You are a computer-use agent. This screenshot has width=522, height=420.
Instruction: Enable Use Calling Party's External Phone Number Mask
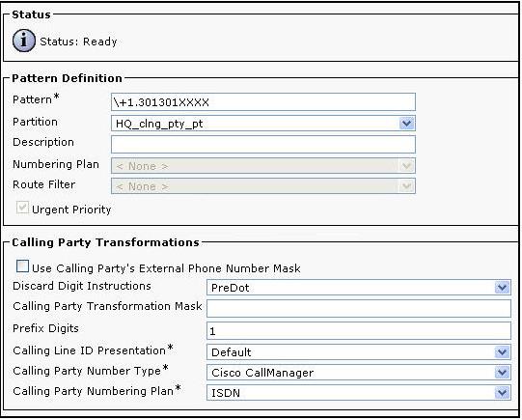tap(22, 266)
